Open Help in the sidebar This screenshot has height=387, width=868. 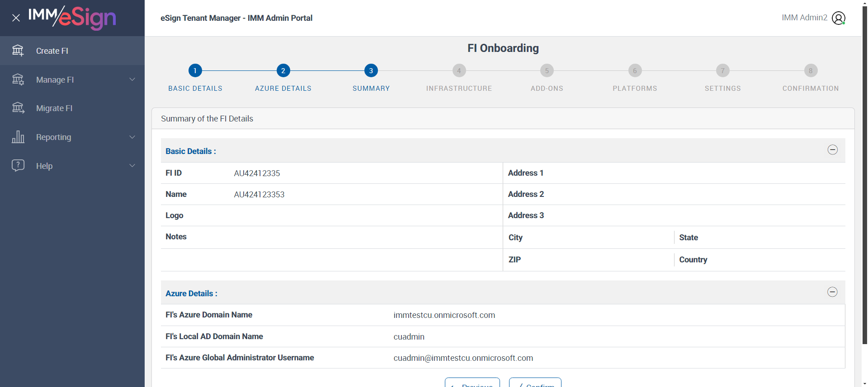pos(72,166)
